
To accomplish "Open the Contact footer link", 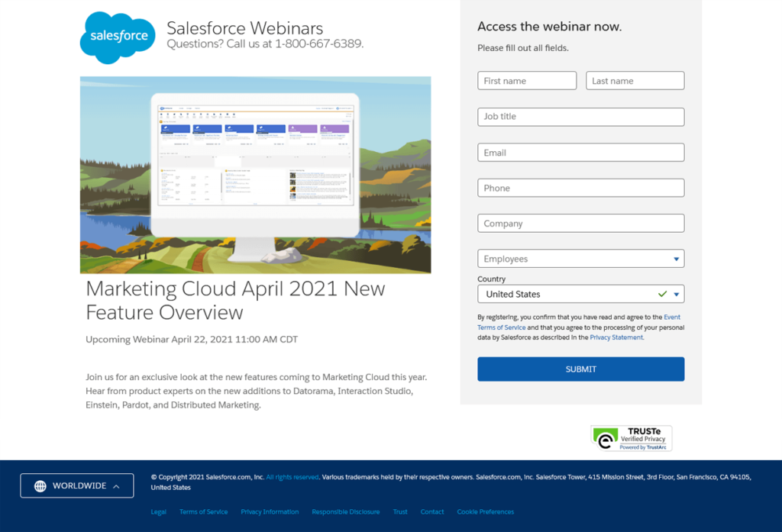I will pos(432,512).
